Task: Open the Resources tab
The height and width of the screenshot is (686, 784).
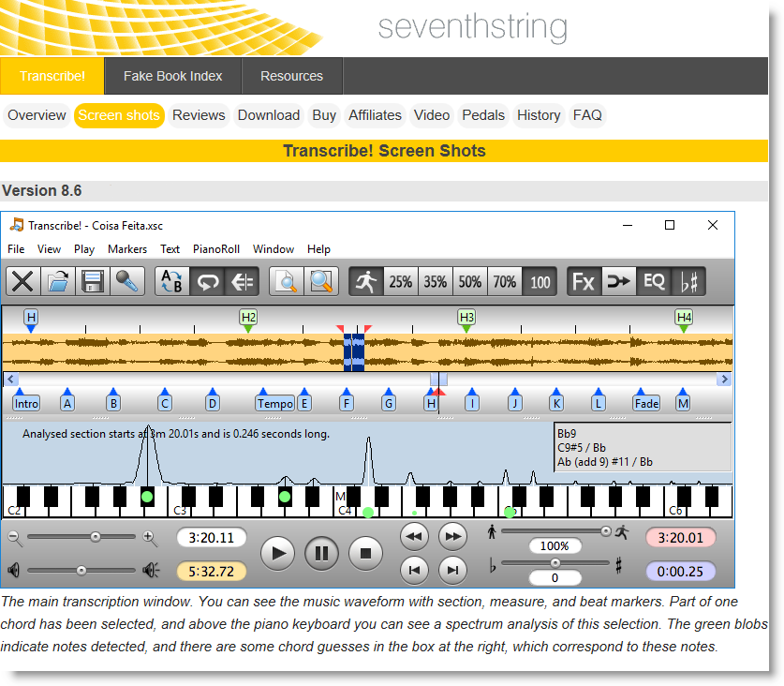Action: 291,76
